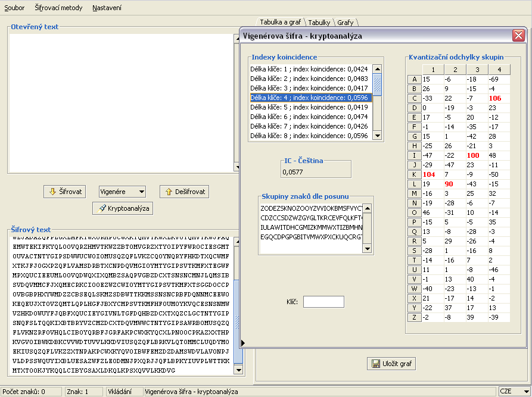Click the Klíč input field
The image size is (532, 397).
(x=323, y=302)
